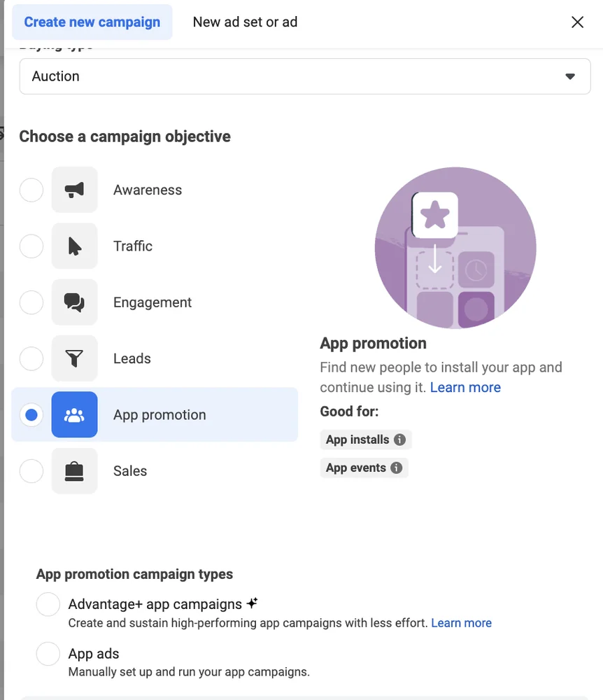Image resolution: width=603 pixels, height=700 pixels.
Task: Click the App promotion illustration
Action: point(455,248)
